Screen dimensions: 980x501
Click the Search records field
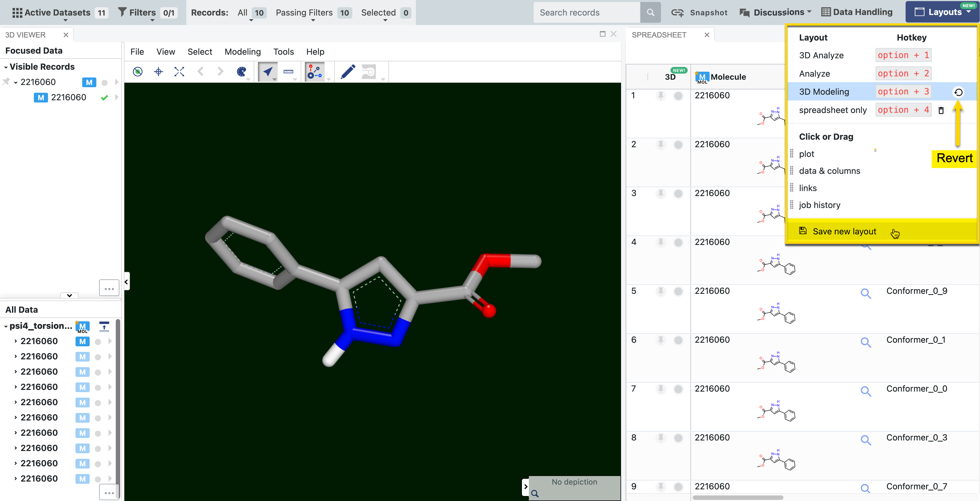point(587,12)
